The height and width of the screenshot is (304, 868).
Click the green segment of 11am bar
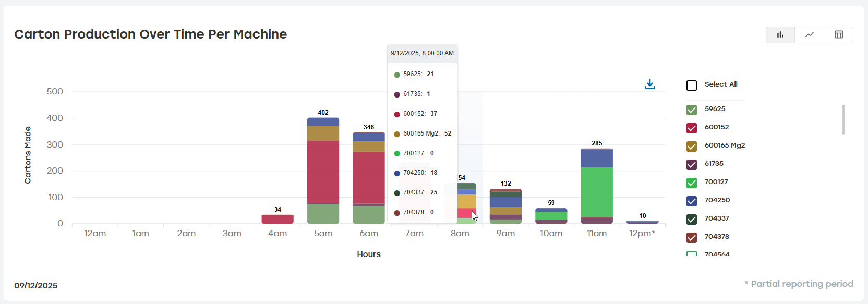click(597, 192)
